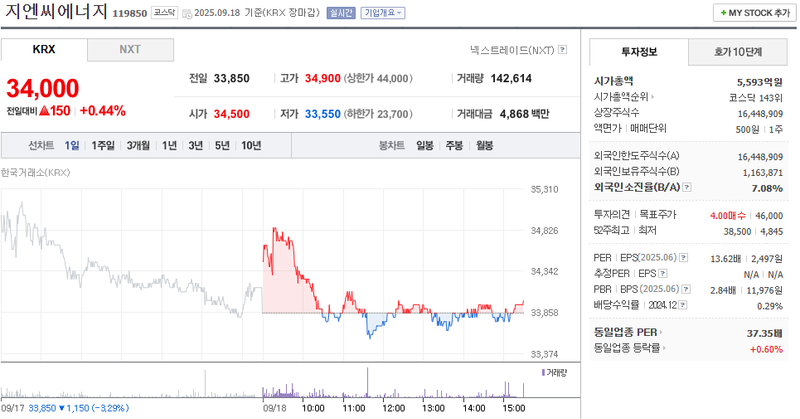Select the 5년 line chart period
The height and width of the screenshot is (419, 800).
point(222,145)
